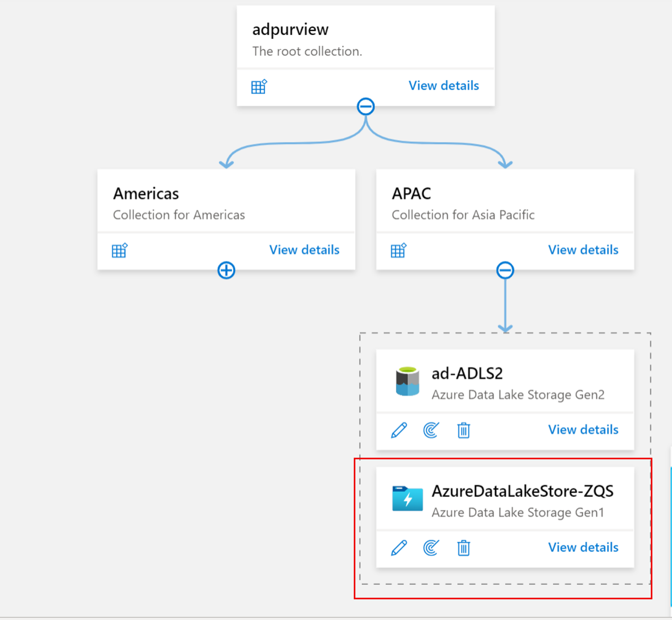Viewport: 672px width, 620px height.
Task: Start new scan on AzureDataLakeStore-ZQS source
Action: (x=431, y=548)
